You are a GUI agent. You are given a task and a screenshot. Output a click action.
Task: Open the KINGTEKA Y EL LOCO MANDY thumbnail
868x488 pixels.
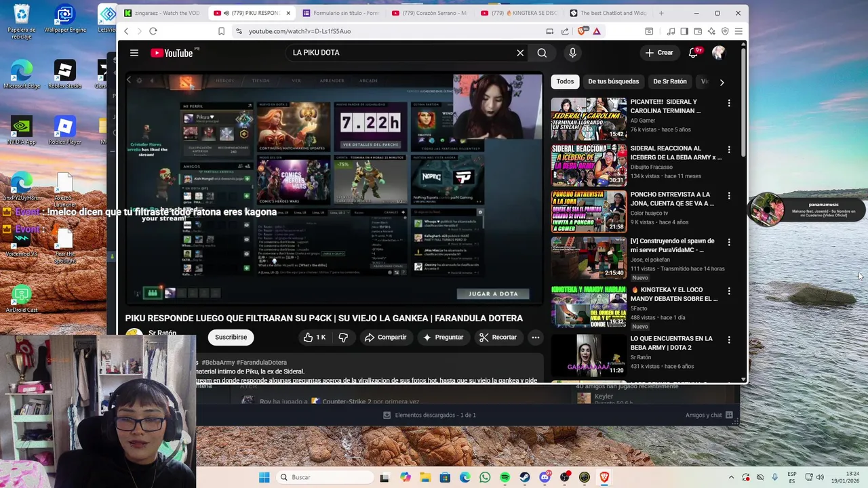589,306
